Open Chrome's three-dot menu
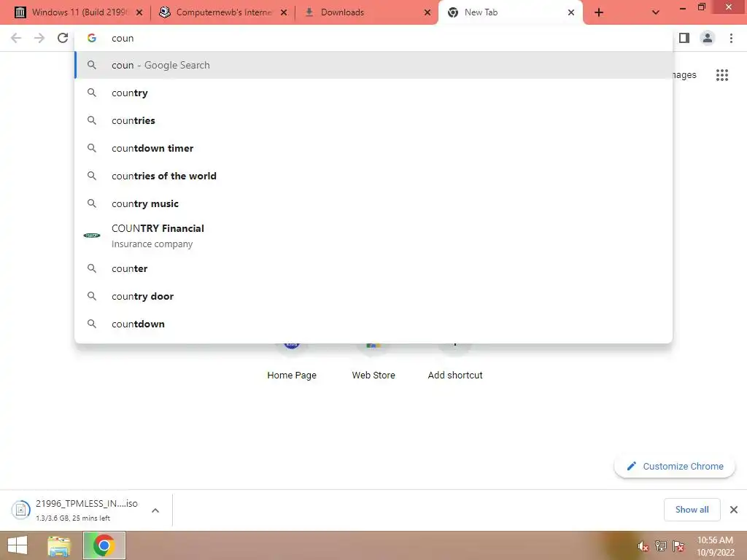 tap(731, 38)
